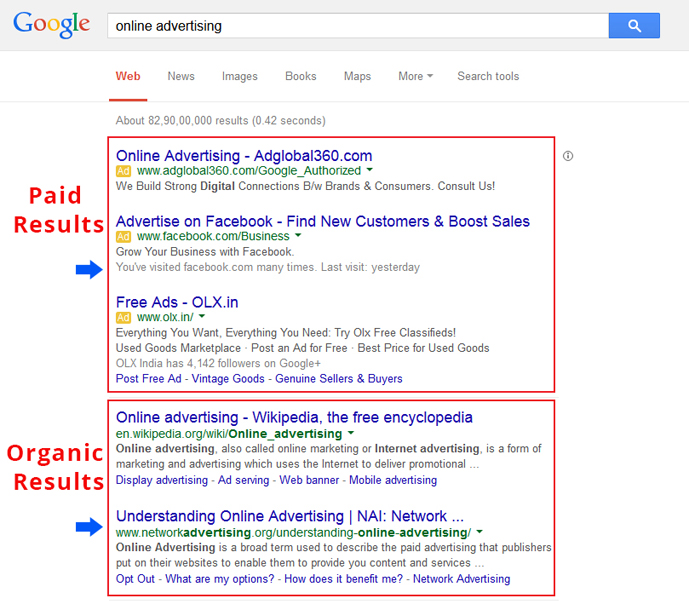
Task: Click the Opt Out sitelink
Action: click(x=135, y=579)
